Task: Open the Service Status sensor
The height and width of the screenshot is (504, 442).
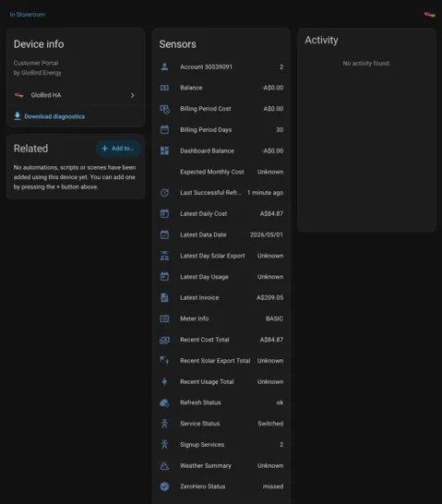Action: pos(221,424)
